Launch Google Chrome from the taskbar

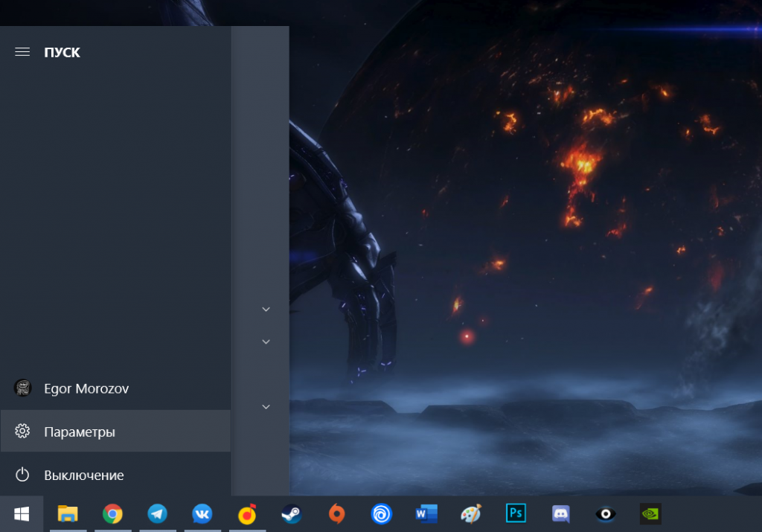[x=112, y=513]
